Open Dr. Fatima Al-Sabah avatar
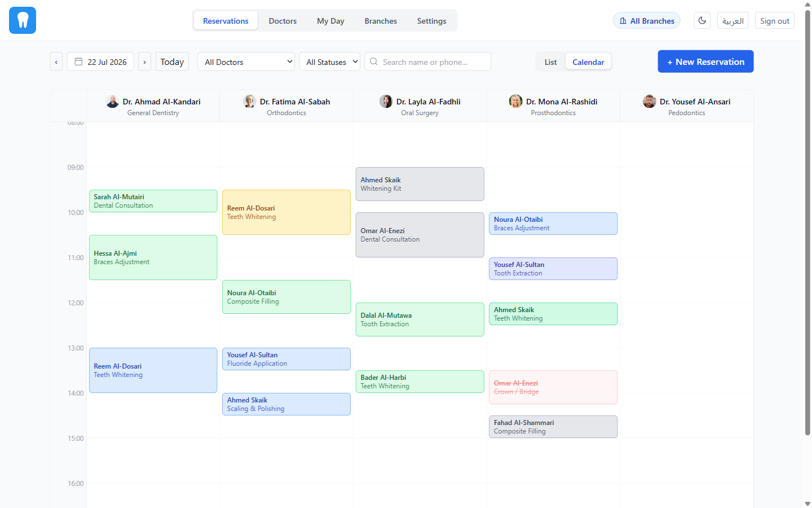This screenshot has width=812, height=508. coord(249,102)
